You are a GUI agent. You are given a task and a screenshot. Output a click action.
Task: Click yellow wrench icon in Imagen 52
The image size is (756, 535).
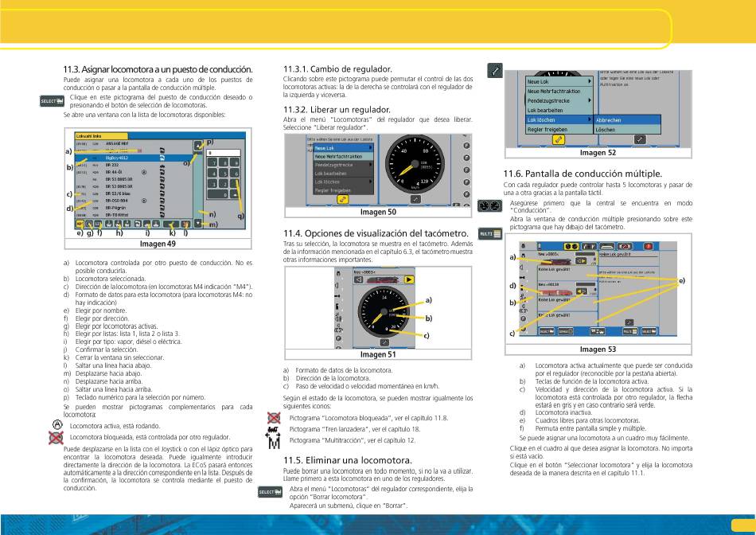tap(558, 139)
